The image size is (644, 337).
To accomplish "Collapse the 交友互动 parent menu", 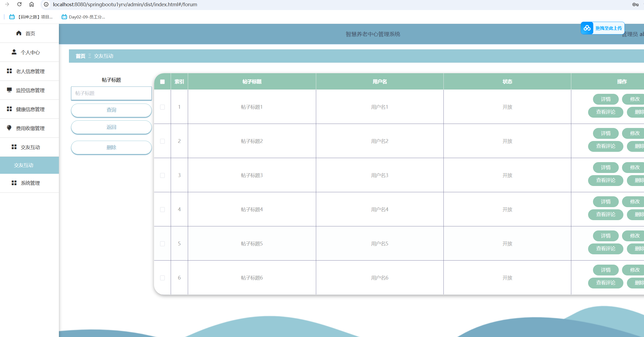I will click(29, 147).
